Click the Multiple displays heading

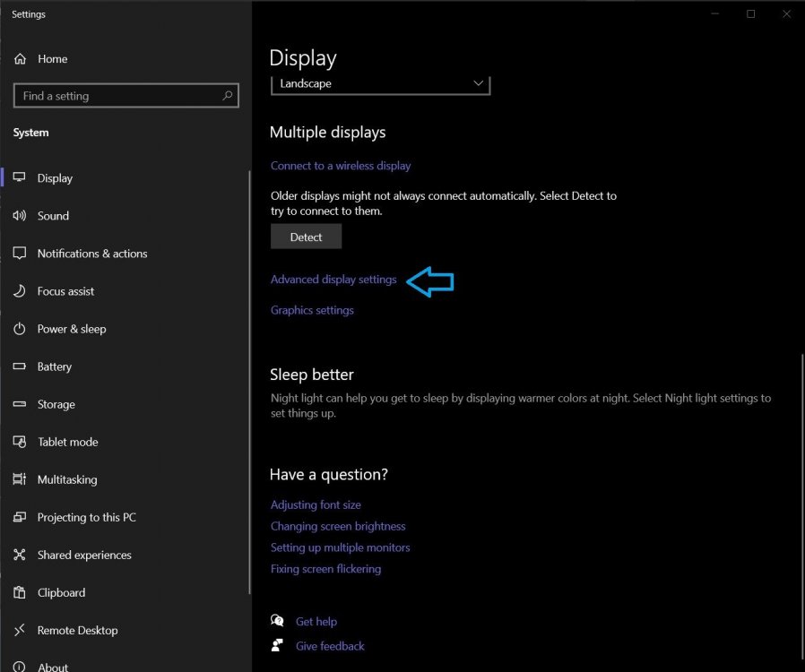[x=327, y=133]
